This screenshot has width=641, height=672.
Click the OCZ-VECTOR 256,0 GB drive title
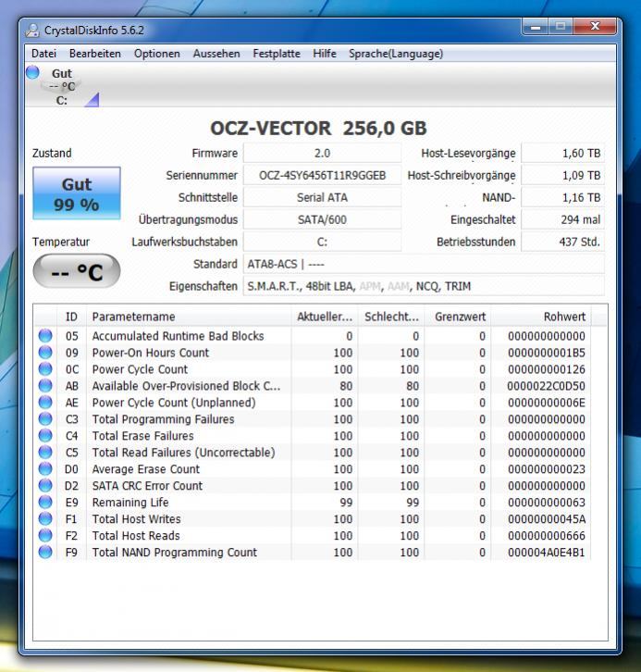click(318, 128)
